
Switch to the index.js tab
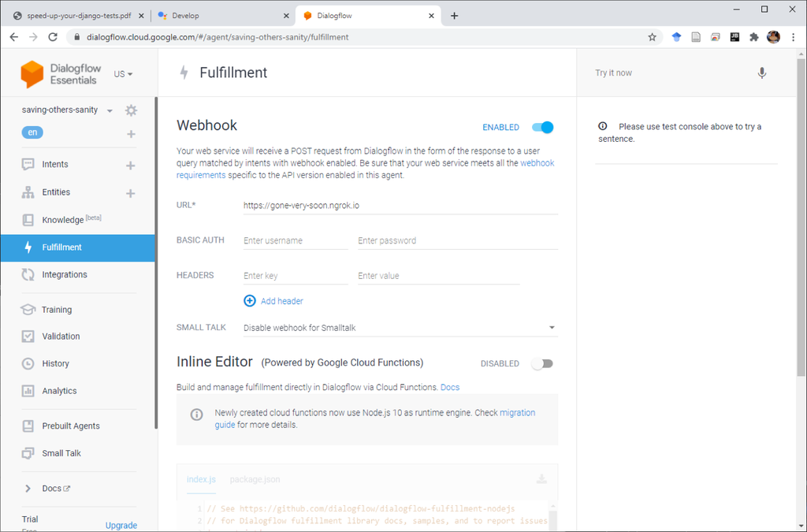pyautogui.click(x=201, y=479)
